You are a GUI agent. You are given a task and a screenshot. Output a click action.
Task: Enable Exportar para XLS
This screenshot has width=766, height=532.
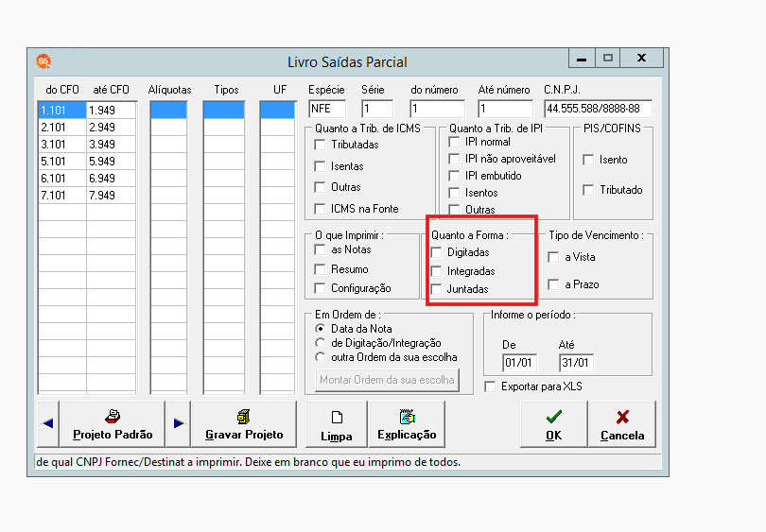[x=490, y=386]
